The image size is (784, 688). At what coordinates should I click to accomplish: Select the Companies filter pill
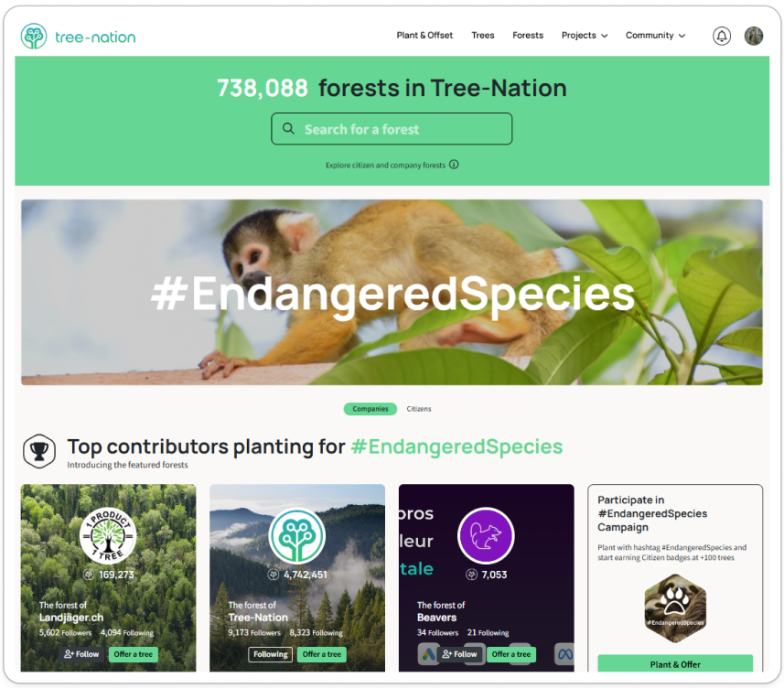pos(370,409)
